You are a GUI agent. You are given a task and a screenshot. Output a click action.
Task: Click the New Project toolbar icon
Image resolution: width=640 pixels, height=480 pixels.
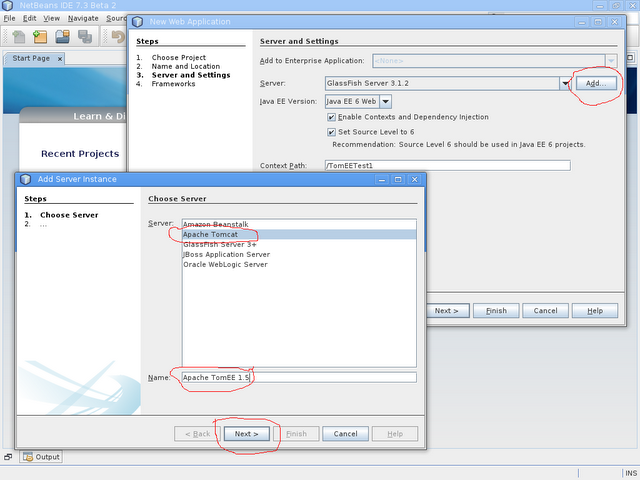tap(40, 37)
